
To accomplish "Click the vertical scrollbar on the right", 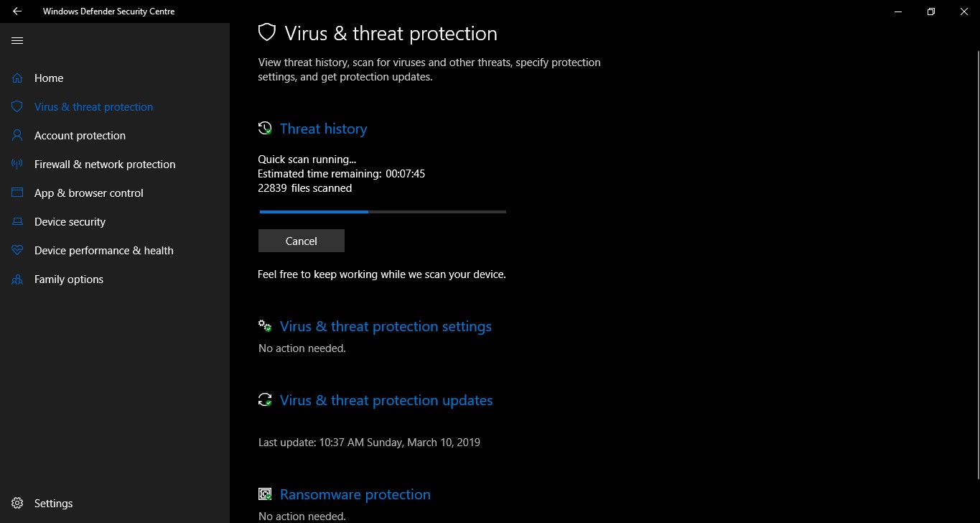I will point(976,266).
